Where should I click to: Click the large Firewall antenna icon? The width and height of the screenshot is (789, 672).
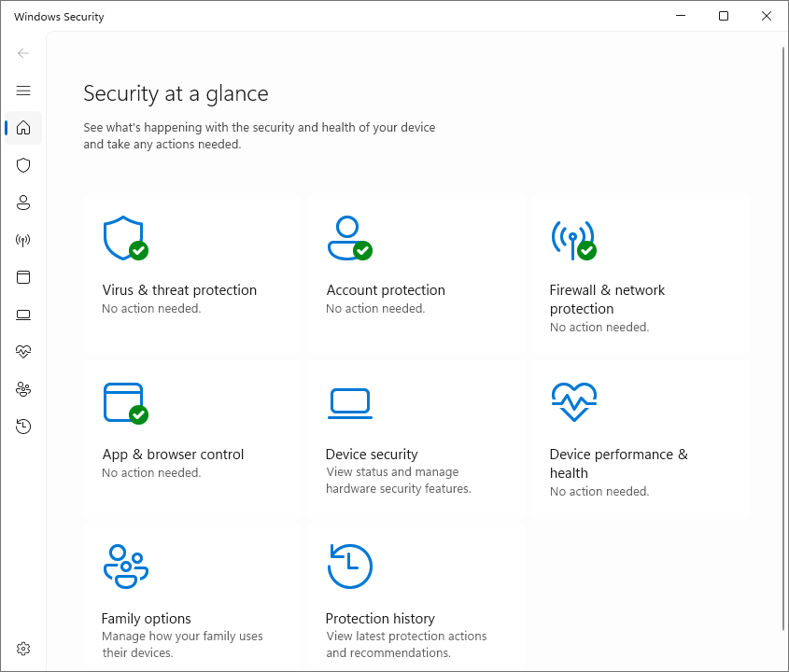pyautogui.click(x=573, y=240)
